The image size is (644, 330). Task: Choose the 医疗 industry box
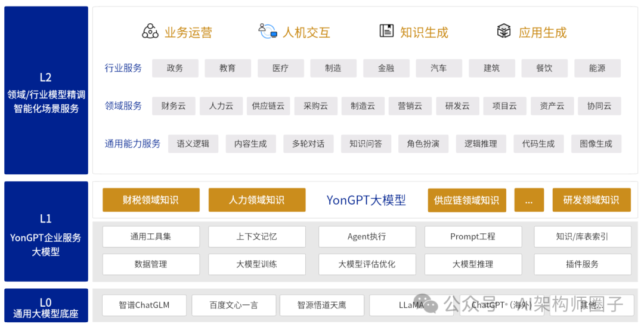281,68
